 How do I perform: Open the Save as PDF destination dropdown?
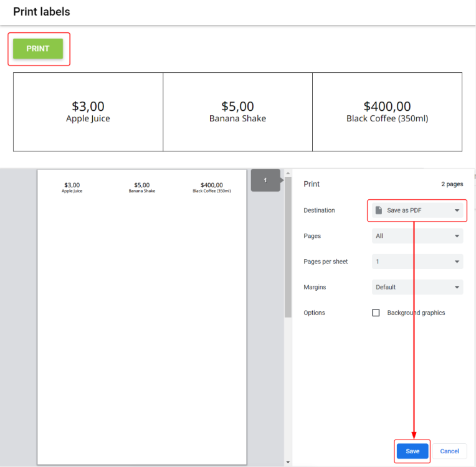tap(417, 210)
